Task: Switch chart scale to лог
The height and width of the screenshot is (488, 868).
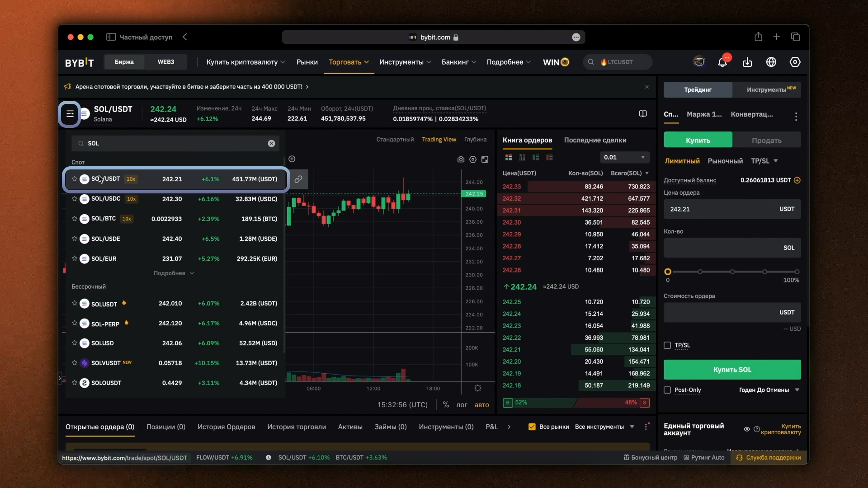Action: pos(462,405)
